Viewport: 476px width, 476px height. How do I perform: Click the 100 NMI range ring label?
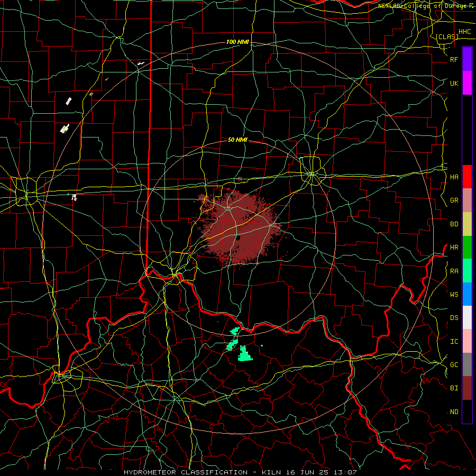237,42
